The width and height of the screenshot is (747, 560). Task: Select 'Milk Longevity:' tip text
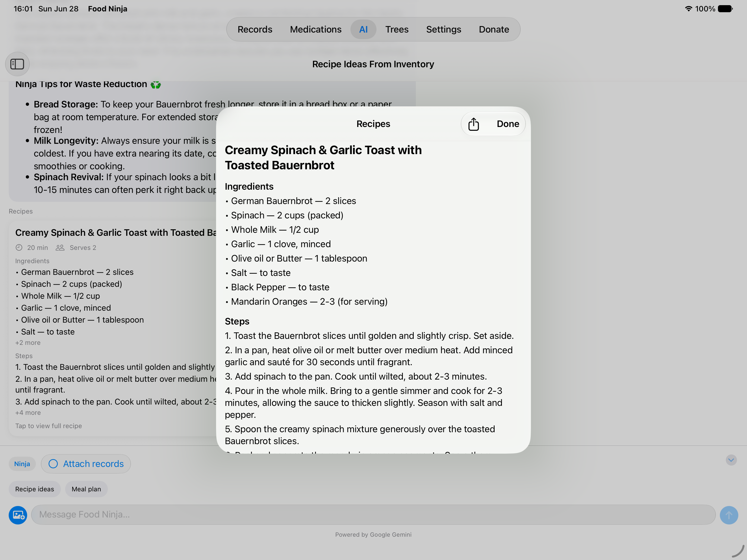pos(66,141)
